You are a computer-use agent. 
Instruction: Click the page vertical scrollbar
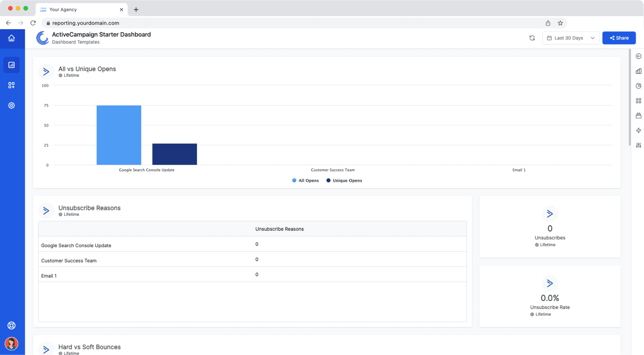point(630,97)
